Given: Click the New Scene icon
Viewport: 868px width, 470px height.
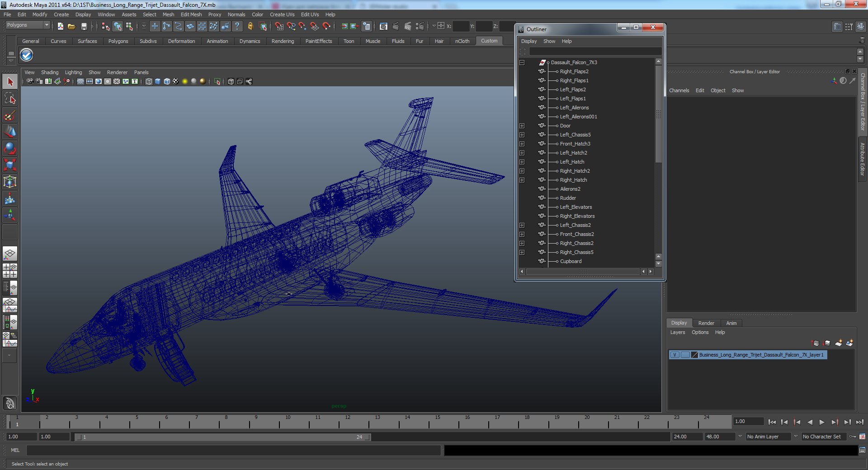Looking at the screenshot, I should pos(60,26).
